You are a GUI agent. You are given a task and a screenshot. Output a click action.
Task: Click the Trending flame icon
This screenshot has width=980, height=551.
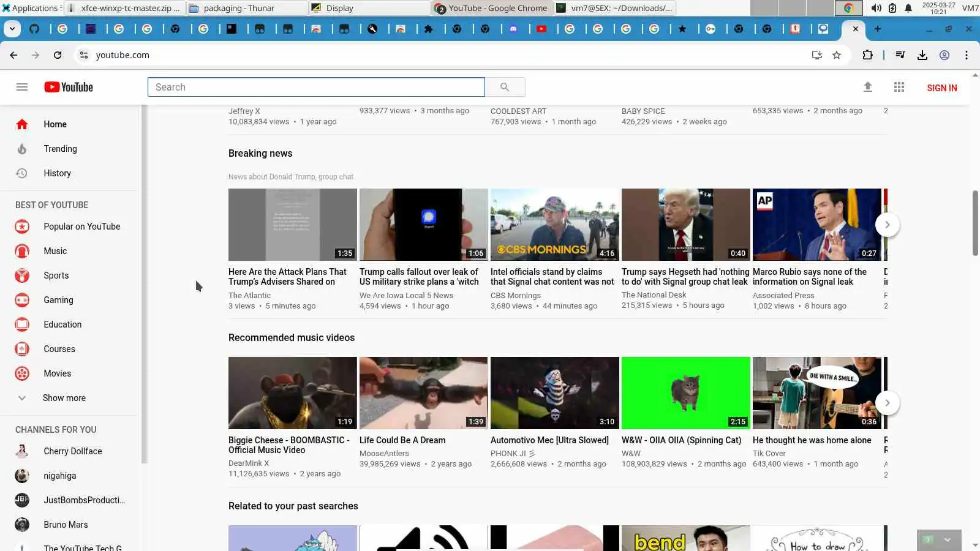(x=22, y=149)
